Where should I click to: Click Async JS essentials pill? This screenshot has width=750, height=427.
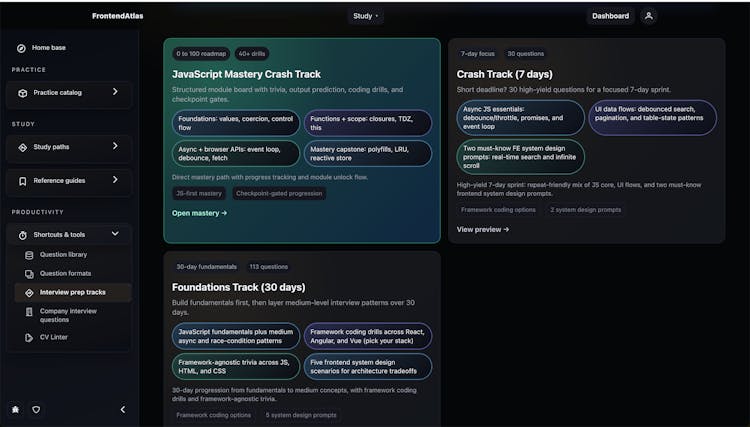click(x=520, y=118)
